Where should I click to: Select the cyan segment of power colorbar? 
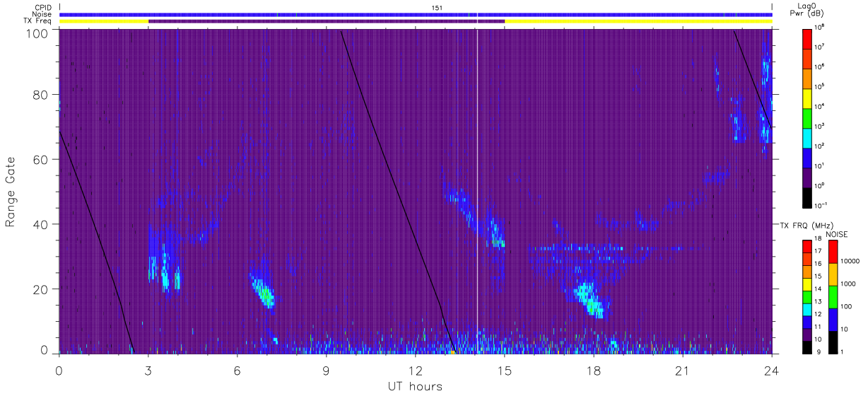click(807, 137)
